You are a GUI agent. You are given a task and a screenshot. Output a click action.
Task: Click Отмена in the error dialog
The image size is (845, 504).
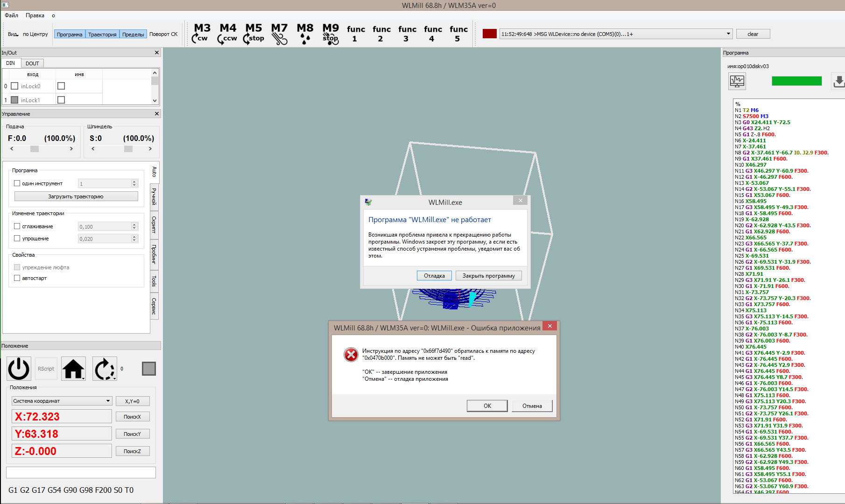coord(532,406)
